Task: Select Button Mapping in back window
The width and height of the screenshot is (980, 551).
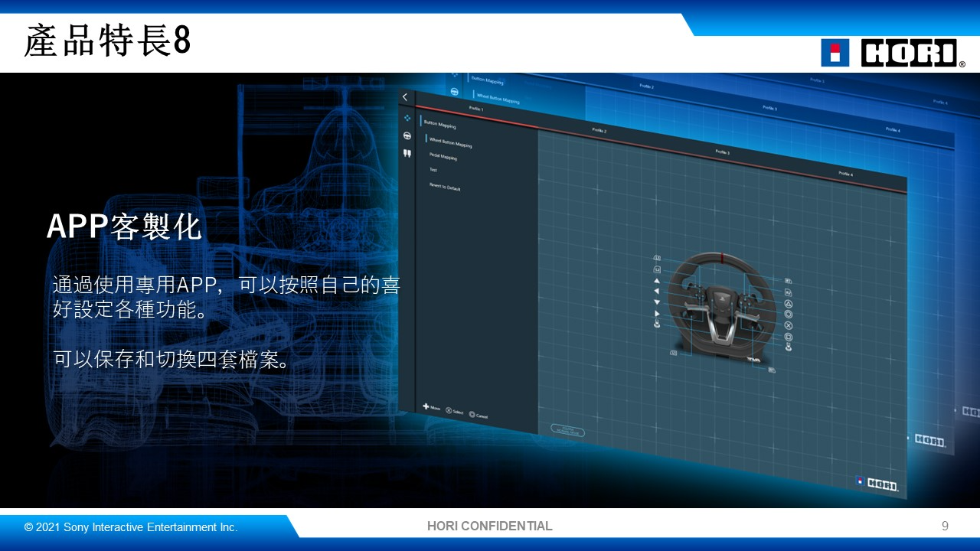Action: click(x=488, y=80)
